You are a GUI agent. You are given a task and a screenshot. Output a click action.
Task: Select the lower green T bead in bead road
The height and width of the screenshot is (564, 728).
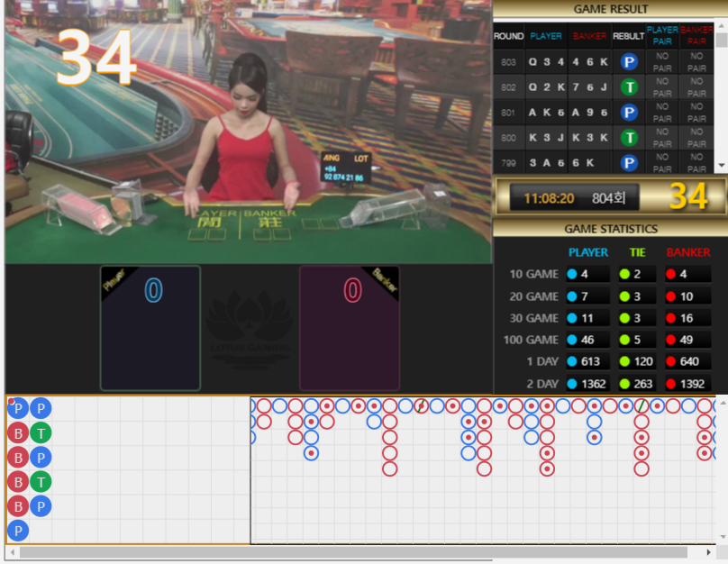41,482
